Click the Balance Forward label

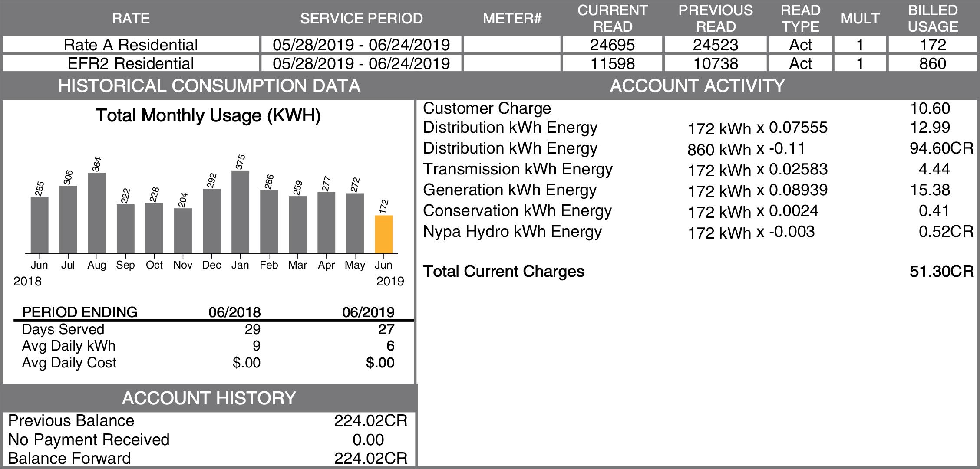pyautogui.click(x=69, y=458)
